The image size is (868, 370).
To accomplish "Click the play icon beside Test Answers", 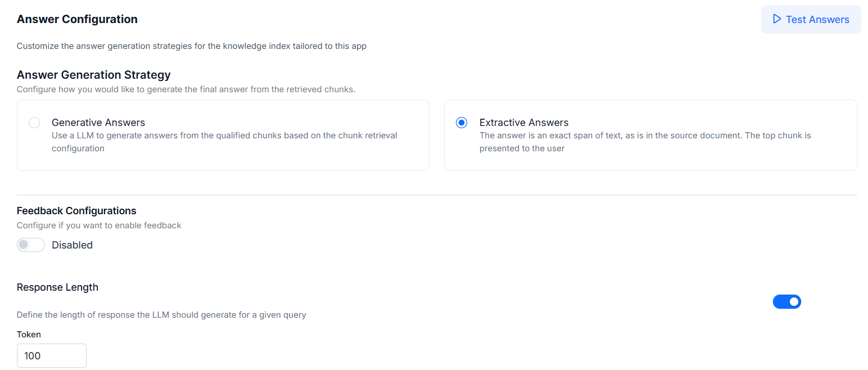I will 777,19.
